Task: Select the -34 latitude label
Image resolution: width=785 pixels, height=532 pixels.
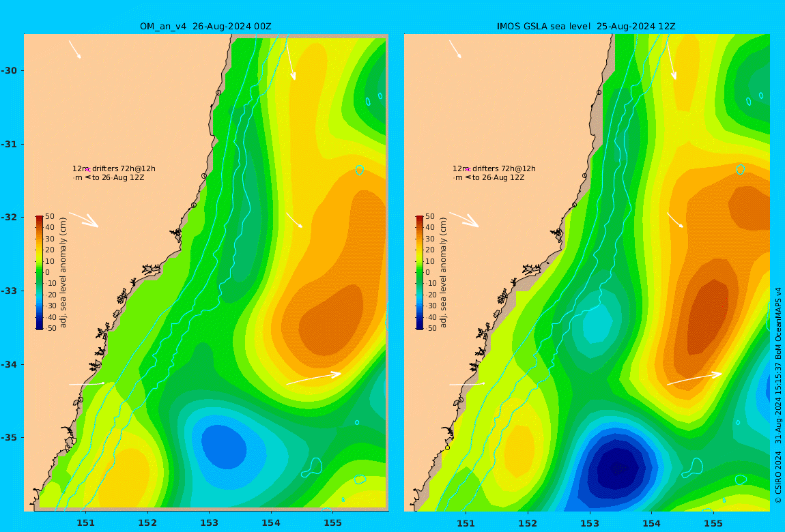Action: tap(9, 364)
